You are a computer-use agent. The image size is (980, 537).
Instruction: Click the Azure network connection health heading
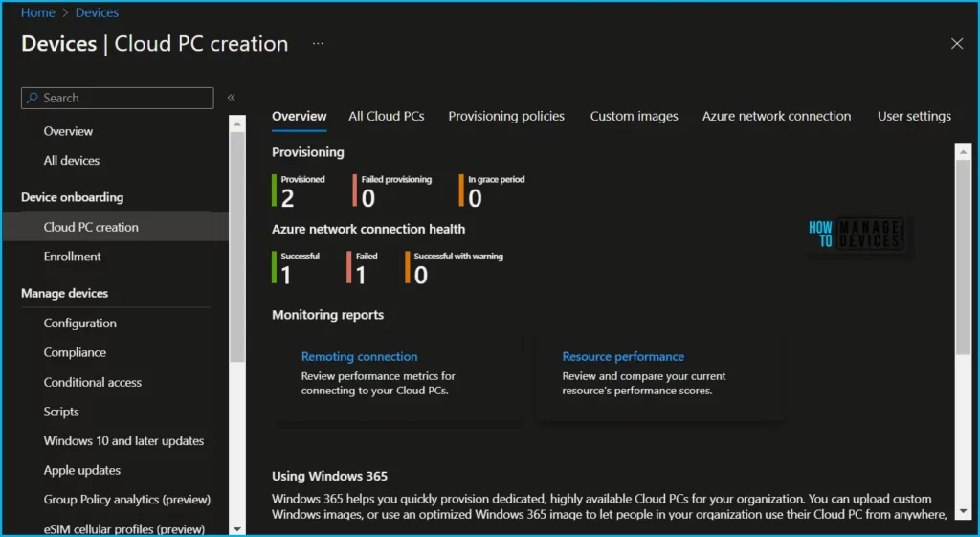368,230
